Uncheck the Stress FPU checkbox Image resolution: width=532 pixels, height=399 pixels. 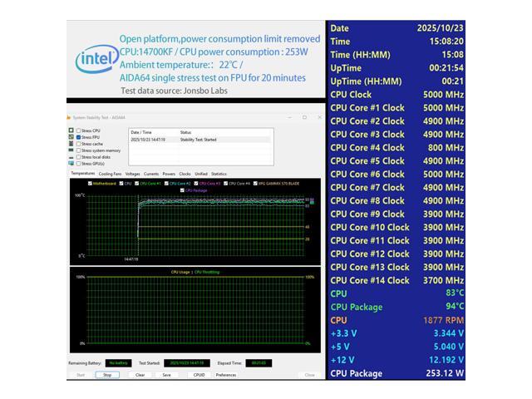78,137
